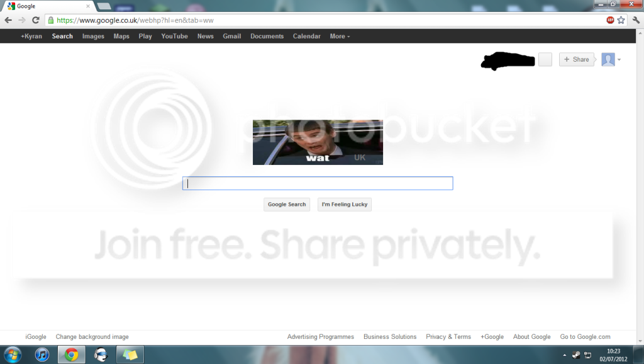Open Documents in Google bar
The height and width of the screenshot is (364, 644).
point(267,36)
